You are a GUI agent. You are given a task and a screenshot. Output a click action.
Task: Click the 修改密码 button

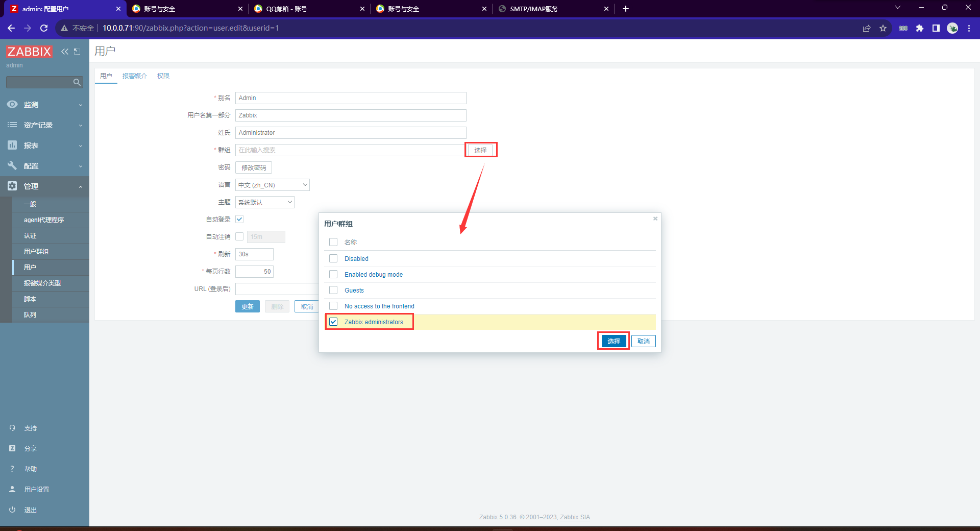(x=254, y=167)
